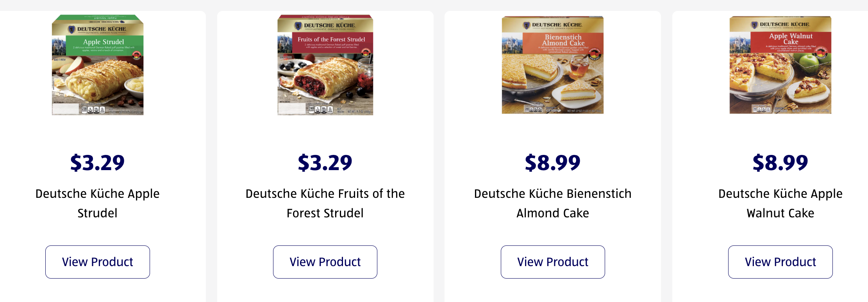Viewport: 868px width, 302px height.
Task: Click the $3.29 price of Apple Strudel
Action: click(x=98, y=163)
